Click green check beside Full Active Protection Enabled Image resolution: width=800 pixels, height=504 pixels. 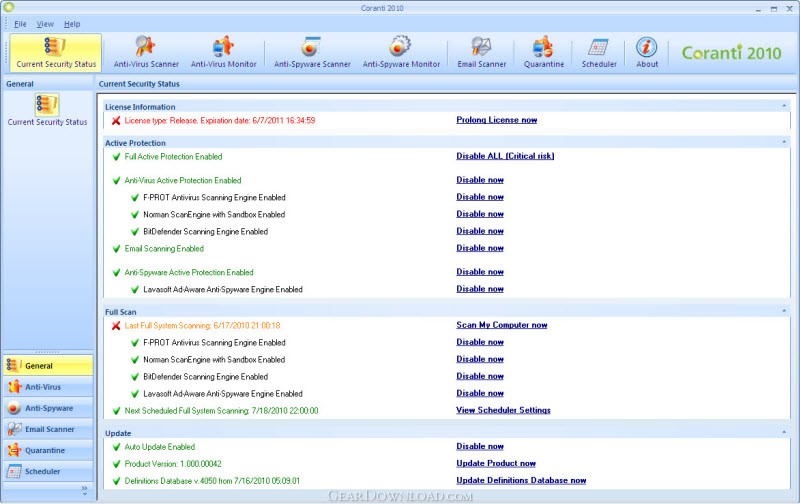click(116, 157)
